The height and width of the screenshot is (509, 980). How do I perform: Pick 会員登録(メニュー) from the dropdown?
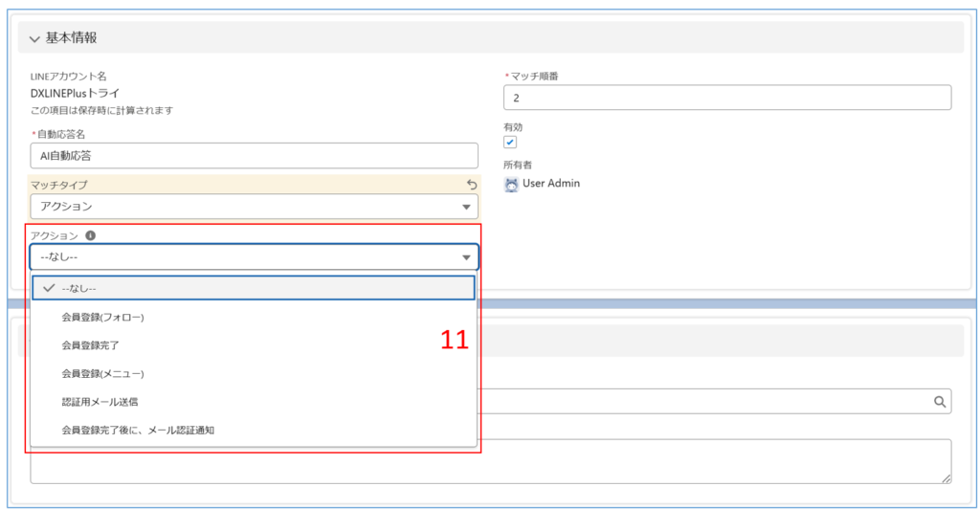(x=102, y=373)
